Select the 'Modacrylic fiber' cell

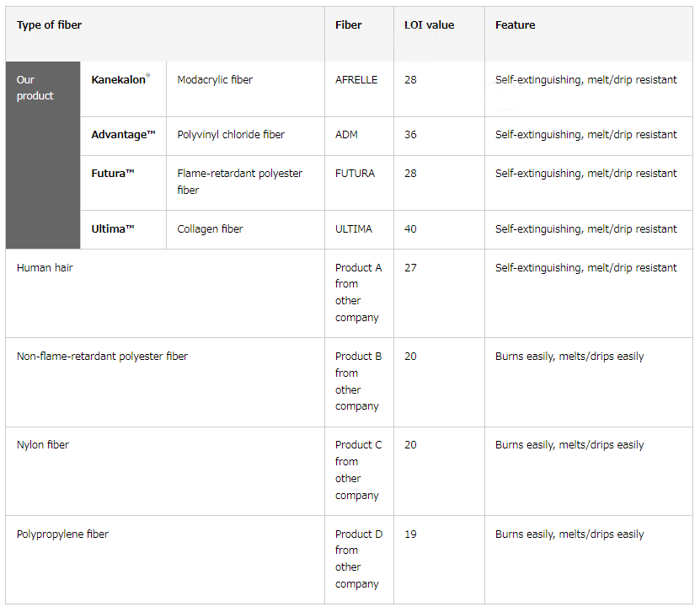[x=245, y=89]
